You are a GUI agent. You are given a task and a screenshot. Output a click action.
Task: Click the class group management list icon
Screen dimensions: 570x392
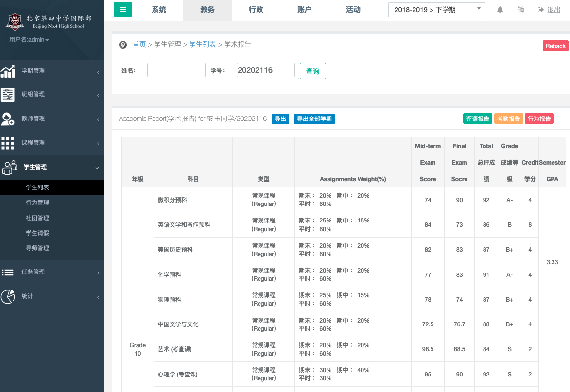pos(8,94)
